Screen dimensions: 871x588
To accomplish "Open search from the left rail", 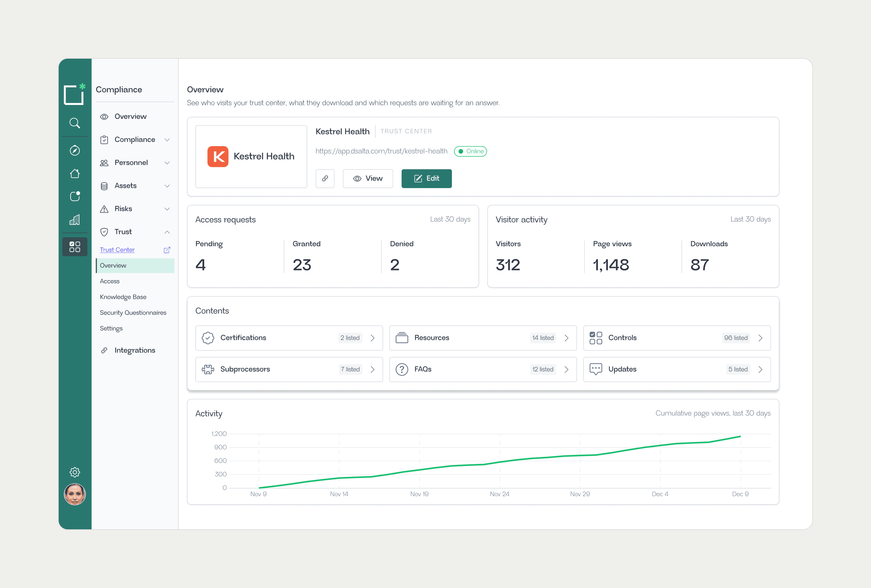I will 75,123.
